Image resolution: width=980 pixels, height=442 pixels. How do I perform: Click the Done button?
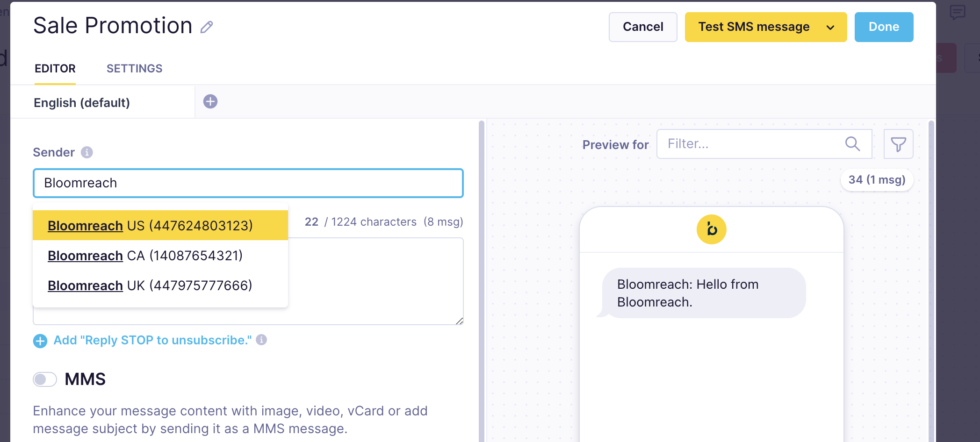(x=884, y=27)
